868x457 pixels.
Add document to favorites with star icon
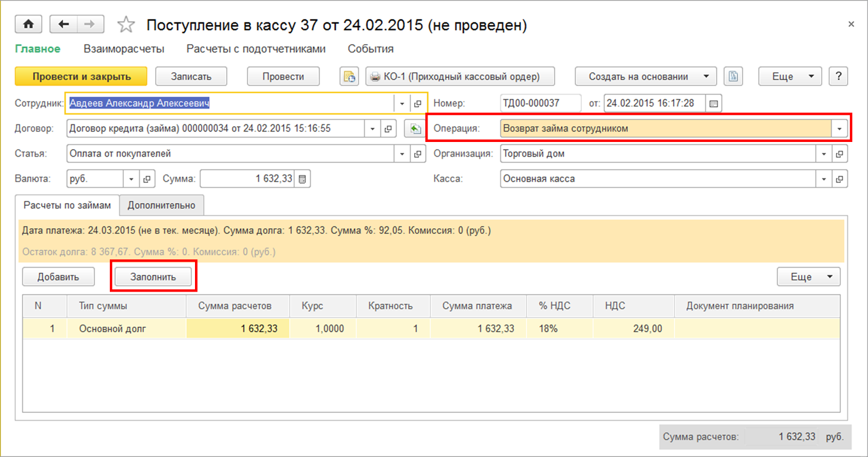tap(126, 25)
